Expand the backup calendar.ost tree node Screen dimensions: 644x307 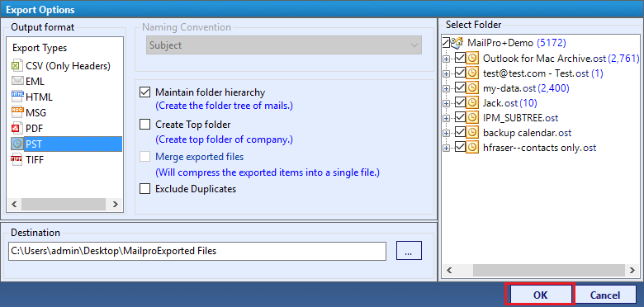[447, 133]
